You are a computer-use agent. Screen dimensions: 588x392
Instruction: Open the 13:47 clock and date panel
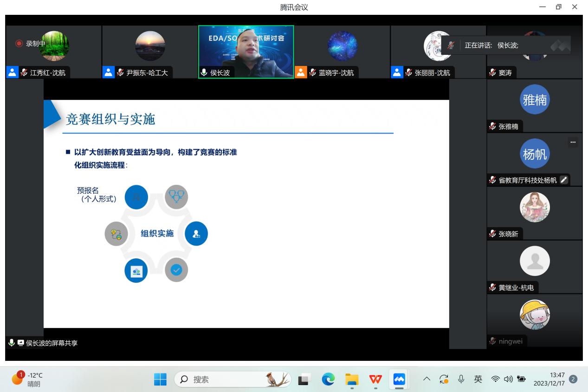pos(549,379)
